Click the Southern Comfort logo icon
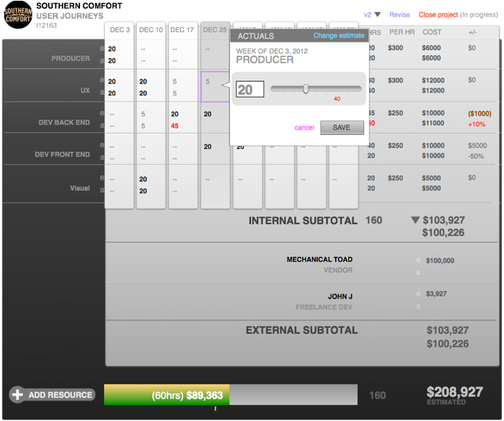 [18, 15]
